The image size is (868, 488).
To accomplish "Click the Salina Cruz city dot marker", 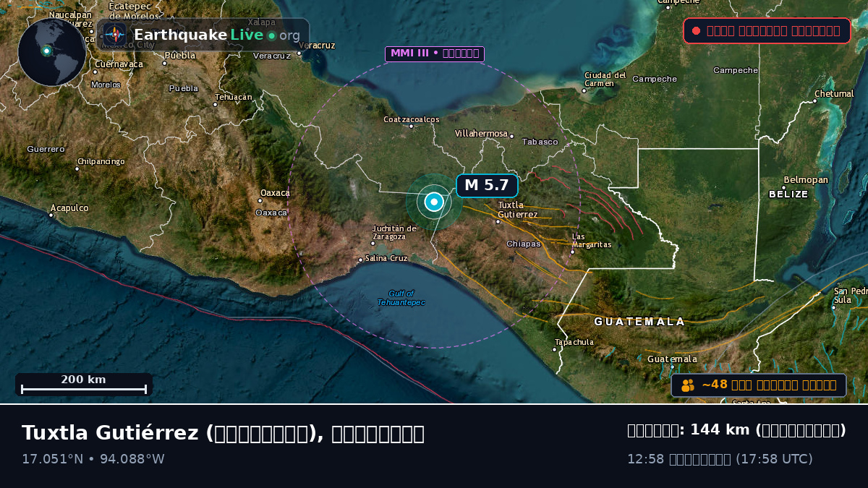I will pyautogui.click(x=361, y=260).
